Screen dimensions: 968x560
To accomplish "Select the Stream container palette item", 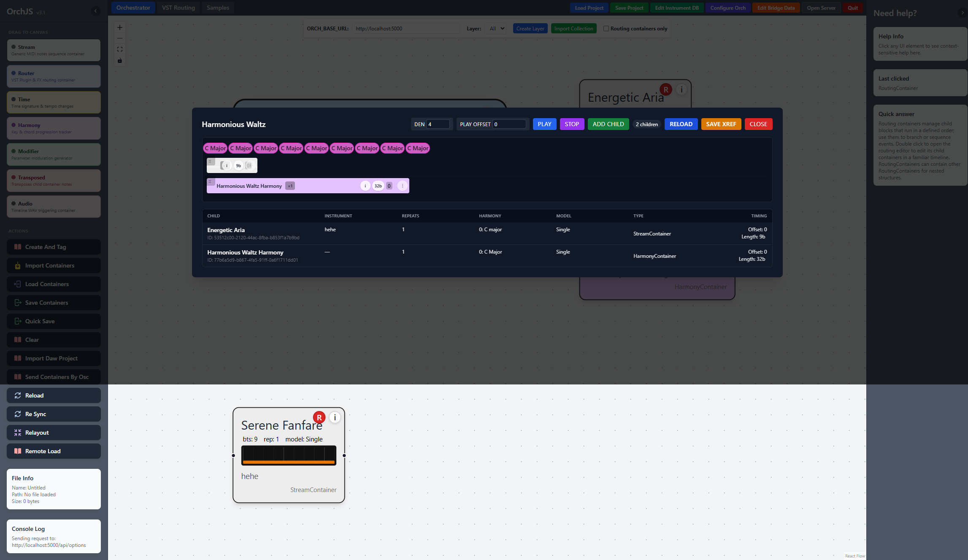I will pos(54,50).
